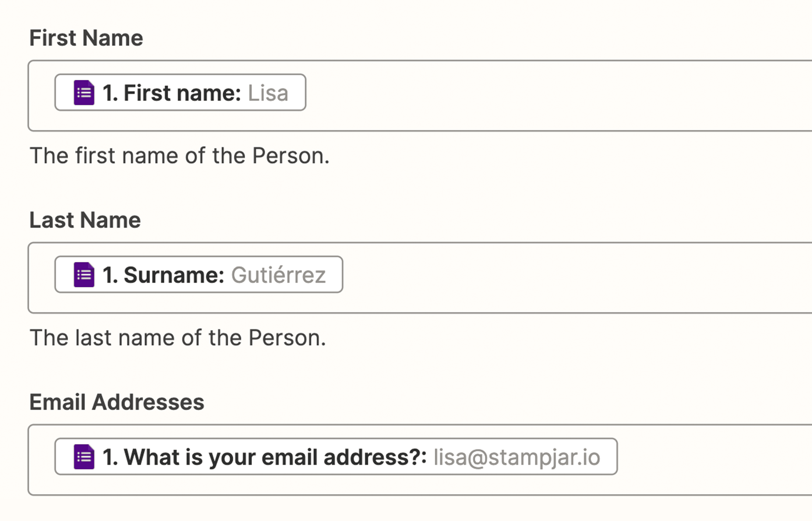Select the 'Lisa' sample value

click(268, 93)
